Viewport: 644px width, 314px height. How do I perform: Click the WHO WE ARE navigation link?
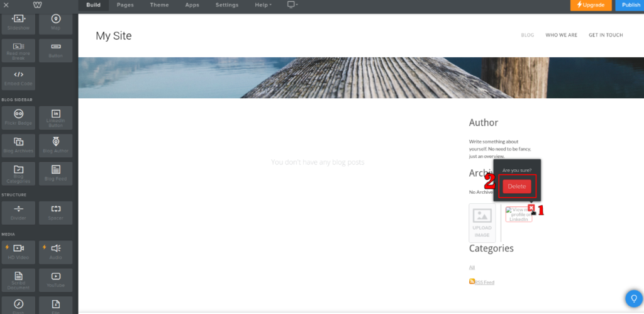[x=561, y=35]
